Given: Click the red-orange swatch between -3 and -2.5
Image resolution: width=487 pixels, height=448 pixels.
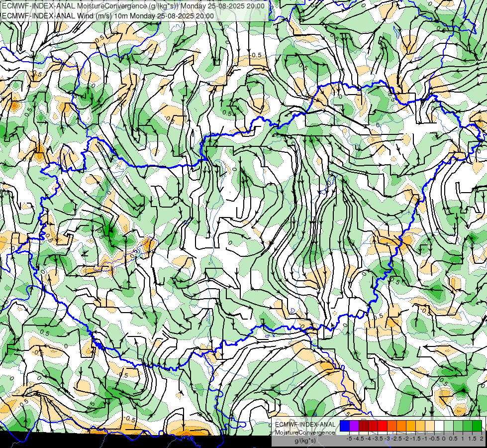Looking at the screenshot, I should coord(392,426).
